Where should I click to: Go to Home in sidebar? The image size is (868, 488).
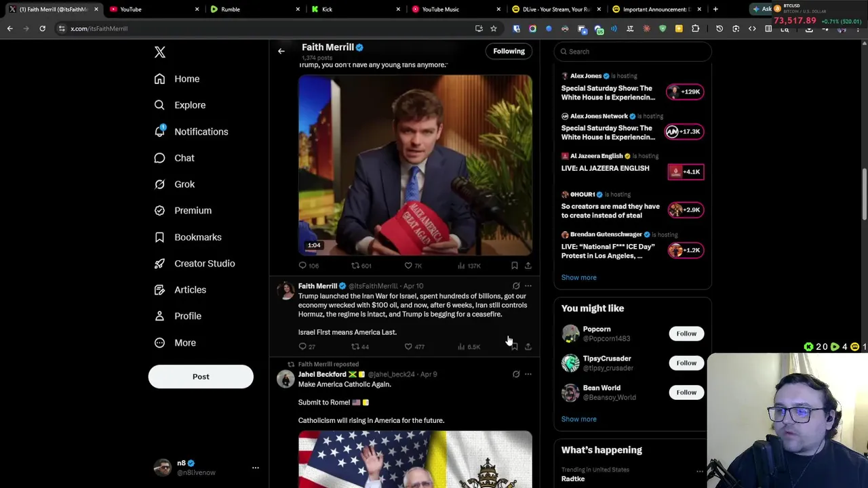[177, 79]
